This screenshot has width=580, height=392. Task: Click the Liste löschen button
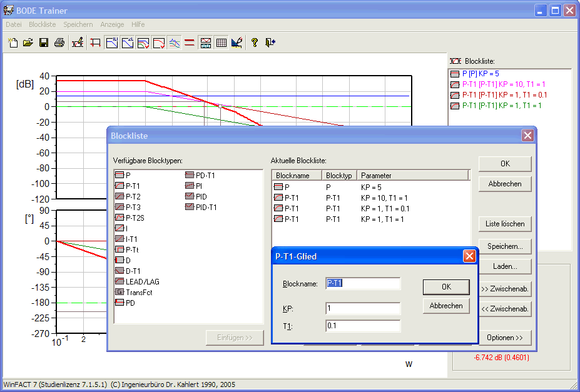click(505, 224)
